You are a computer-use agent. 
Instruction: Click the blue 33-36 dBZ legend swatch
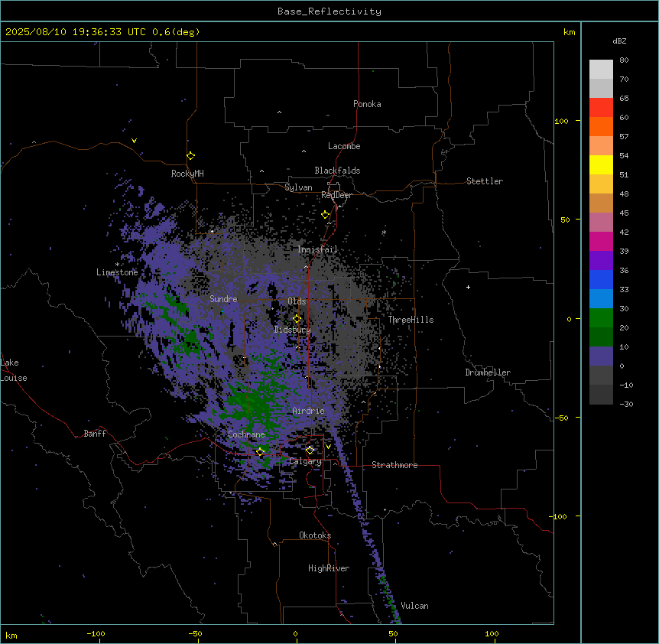coord(601,280)
